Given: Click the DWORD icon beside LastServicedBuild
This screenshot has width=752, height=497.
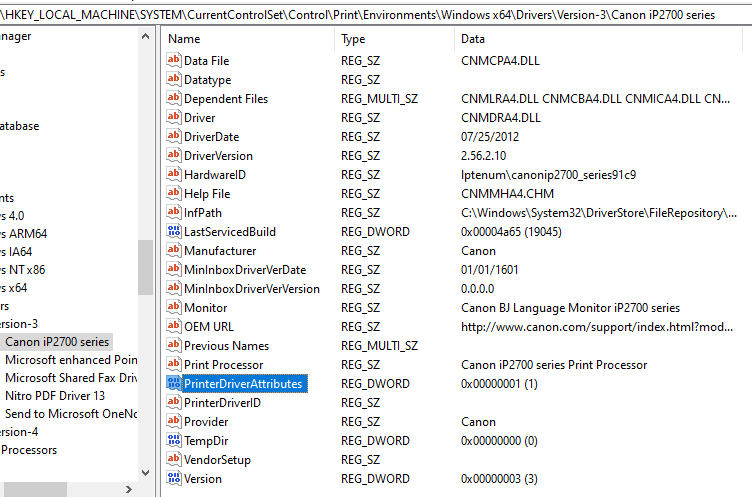Looking at the screenshot, I should (174, 231).
